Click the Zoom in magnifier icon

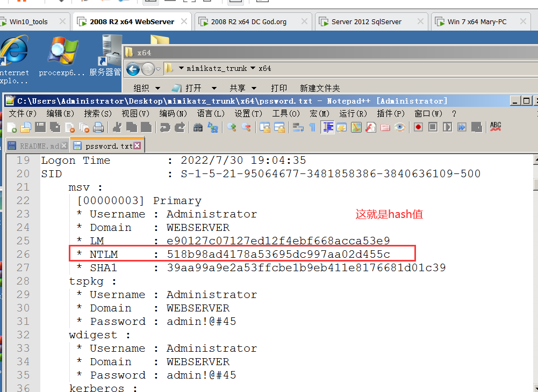(x=232, y=127)
